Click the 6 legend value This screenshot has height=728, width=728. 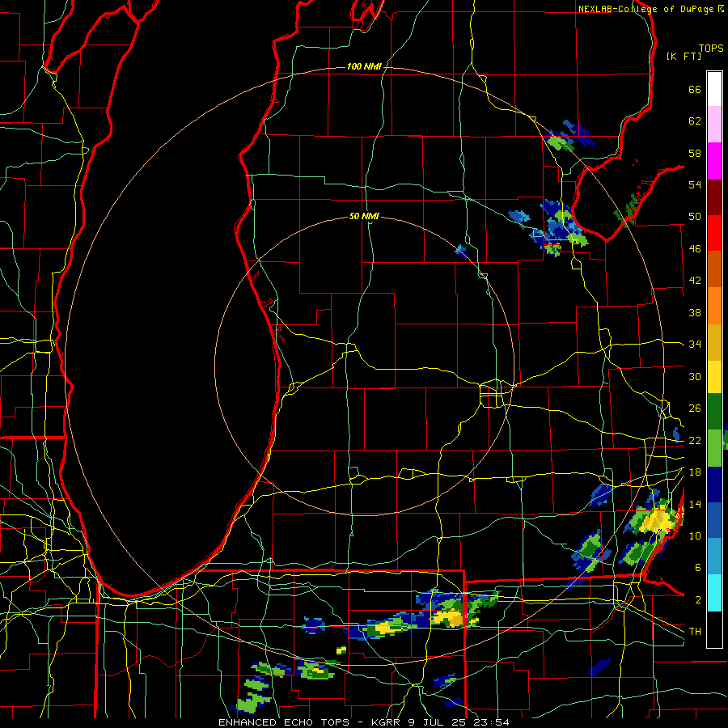698,568
